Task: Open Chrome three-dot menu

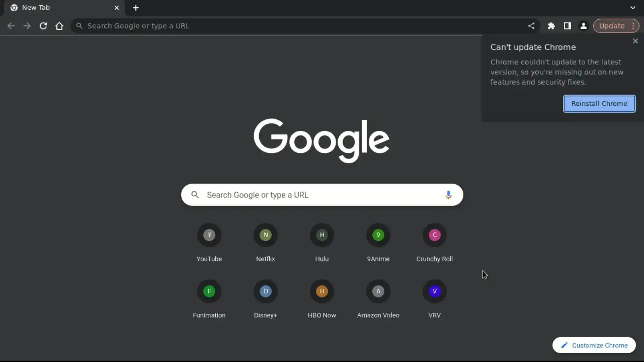Action: tap(634, 26)
